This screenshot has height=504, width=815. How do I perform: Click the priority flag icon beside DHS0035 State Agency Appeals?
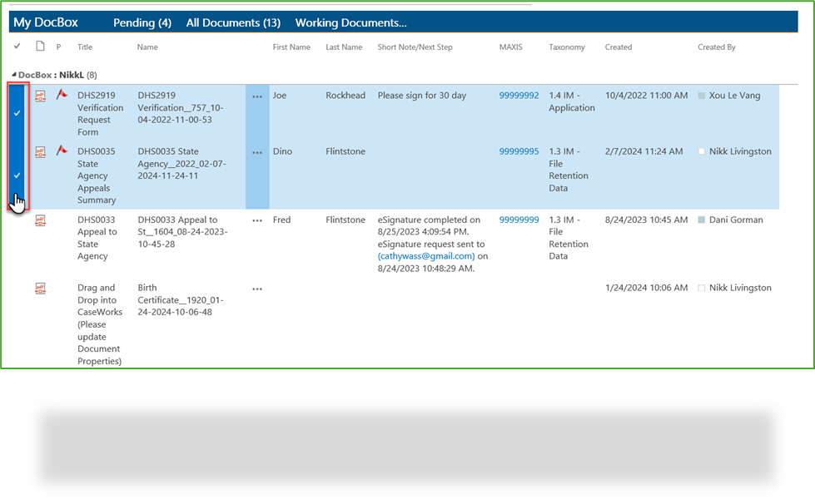pyautogui.click(x=60, y=151)
